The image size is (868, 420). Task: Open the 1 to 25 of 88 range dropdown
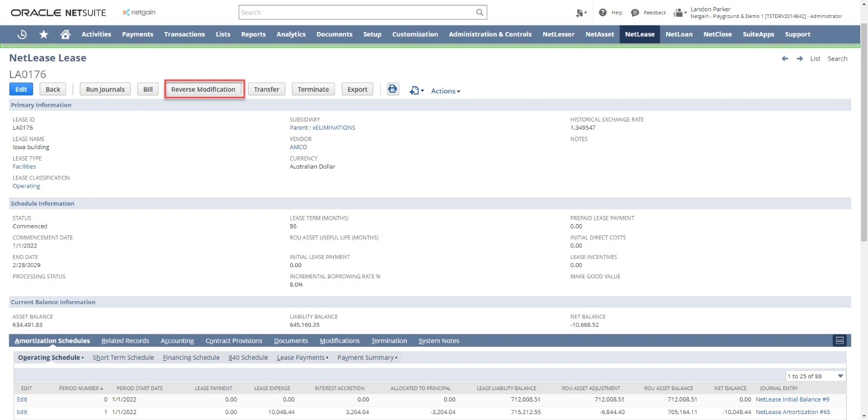pos(816,376)
